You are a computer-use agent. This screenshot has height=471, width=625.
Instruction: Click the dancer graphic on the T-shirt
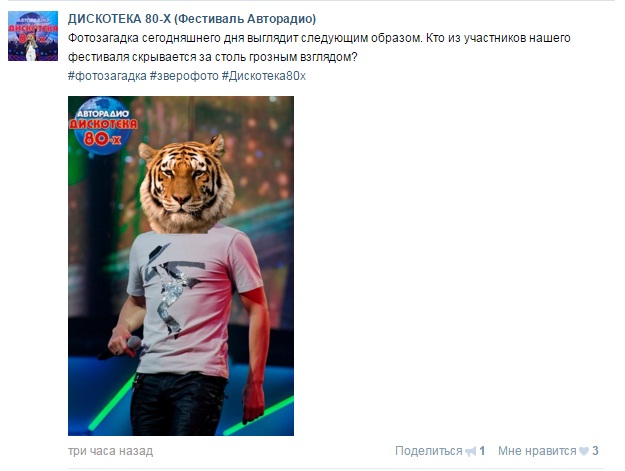click(171, 287)
